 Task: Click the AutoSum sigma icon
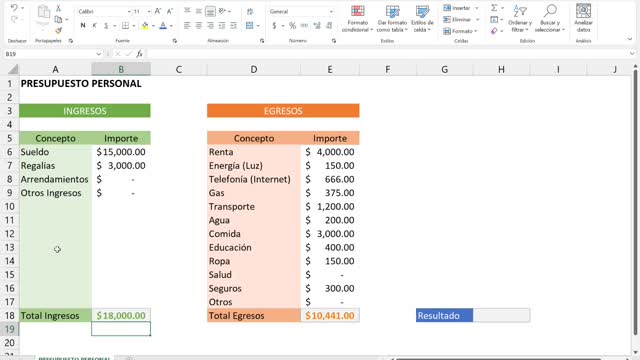tap(494, 8)
